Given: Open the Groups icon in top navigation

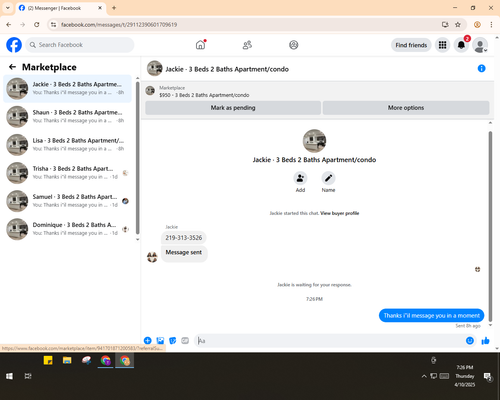Looking at the screenshot, I should 294,45.
